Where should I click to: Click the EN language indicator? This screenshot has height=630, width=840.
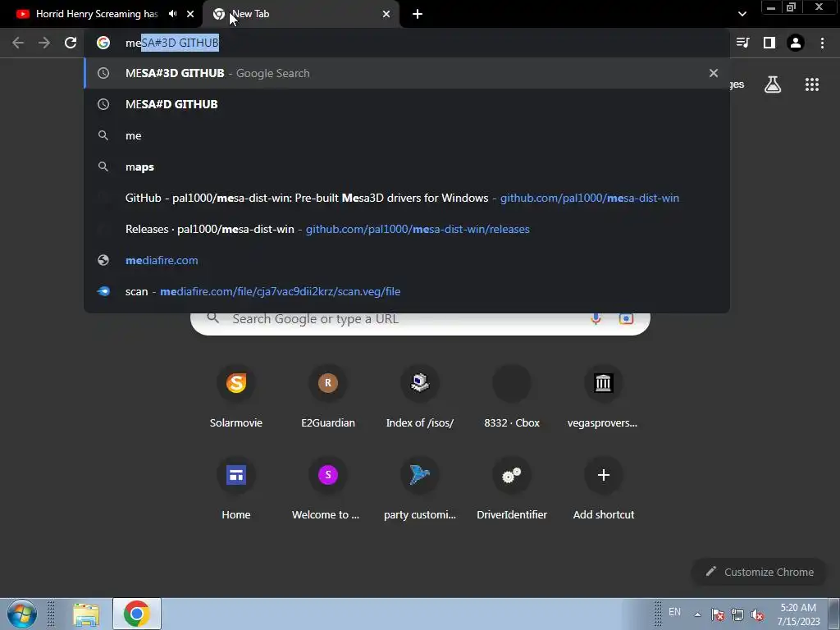674,612
